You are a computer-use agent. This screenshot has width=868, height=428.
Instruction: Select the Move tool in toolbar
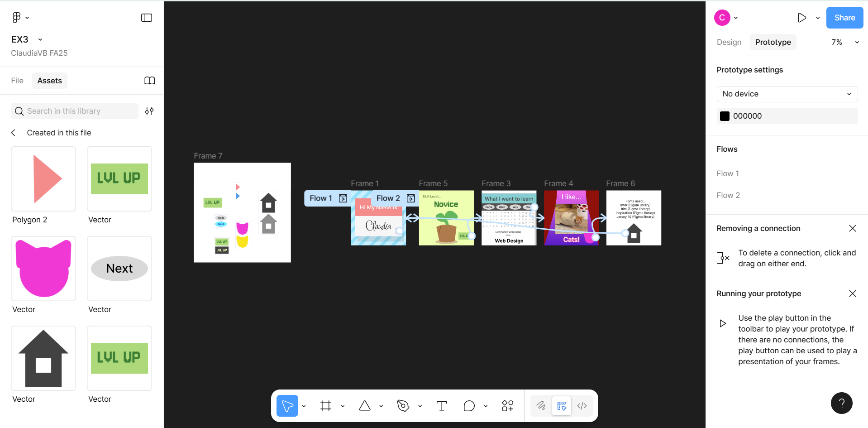click(x=287, y=406)
